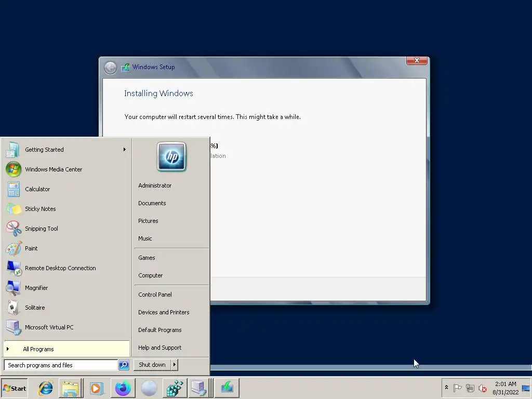Launch Remote Desktop Connection
This screenshot has width=532, height=399.
[x=66, y=268]
